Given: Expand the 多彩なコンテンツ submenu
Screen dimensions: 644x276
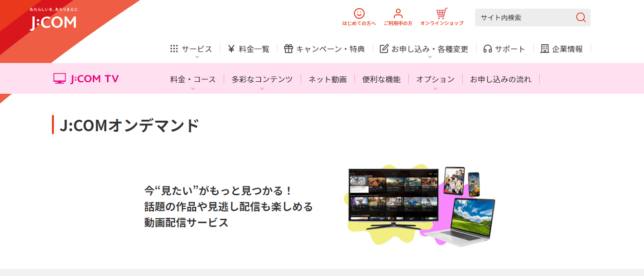Looking at the screenshot, I should click(x=262, y=88).
